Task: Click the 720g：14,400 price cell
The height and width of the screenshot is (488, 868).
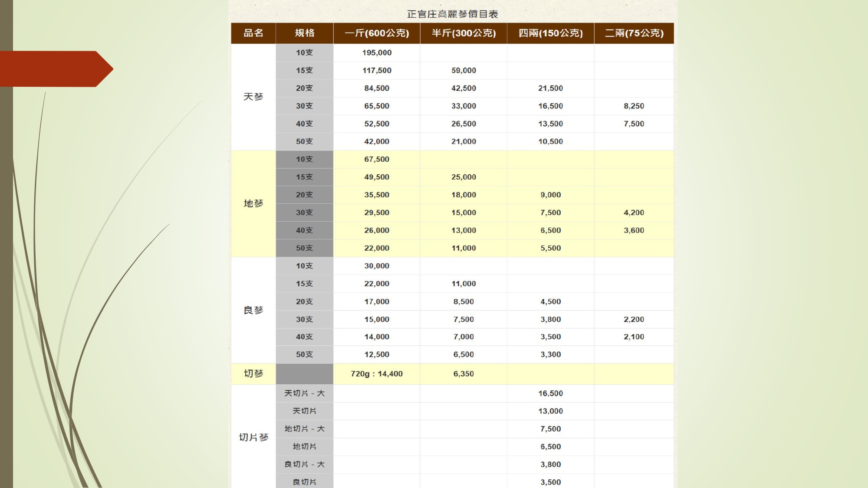Action: pyautogui.click(x=376, y=373)
